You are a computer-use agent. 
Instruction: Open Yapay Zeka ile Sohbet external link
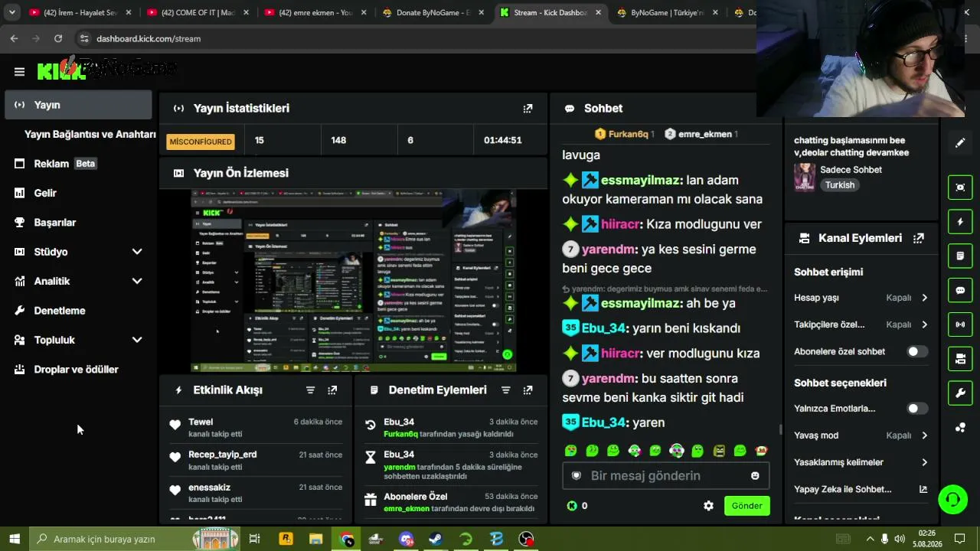click(x=923, y=490)
